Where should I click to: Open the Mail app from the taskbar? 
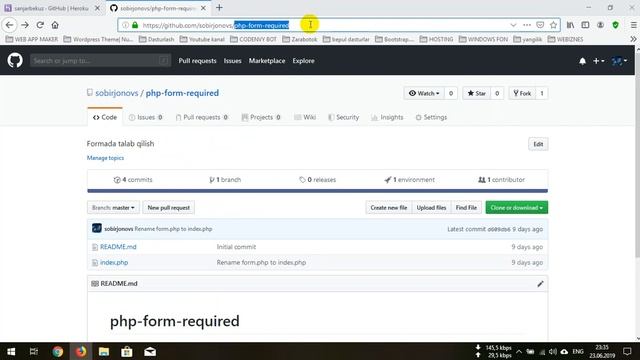pos(150,351)
